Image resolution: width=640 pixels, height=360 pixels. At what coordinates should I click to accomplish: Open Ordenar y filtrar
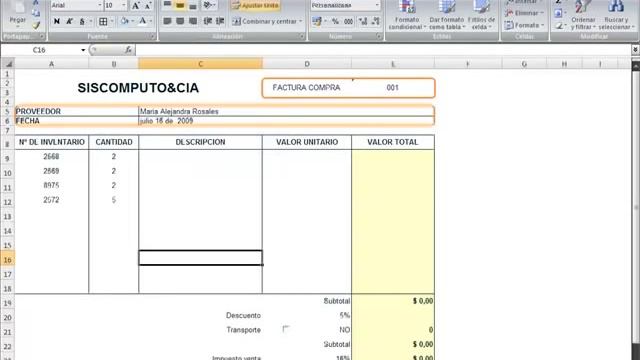(x=583, y=16)
